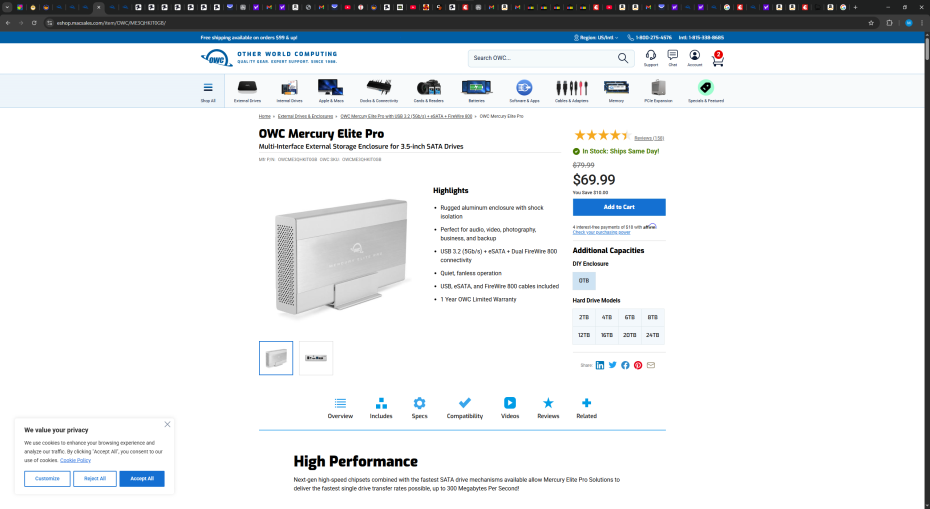Click the browser reload button
This screenshot has height=509, width=930.
coord(34,23)
